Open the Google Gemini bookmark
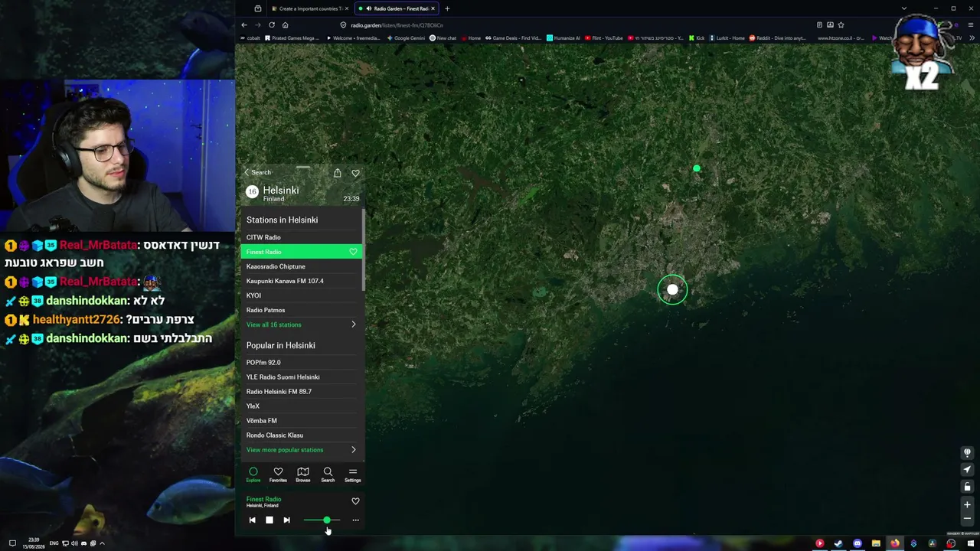Screen dimensions: 980x551 [406, 38]
